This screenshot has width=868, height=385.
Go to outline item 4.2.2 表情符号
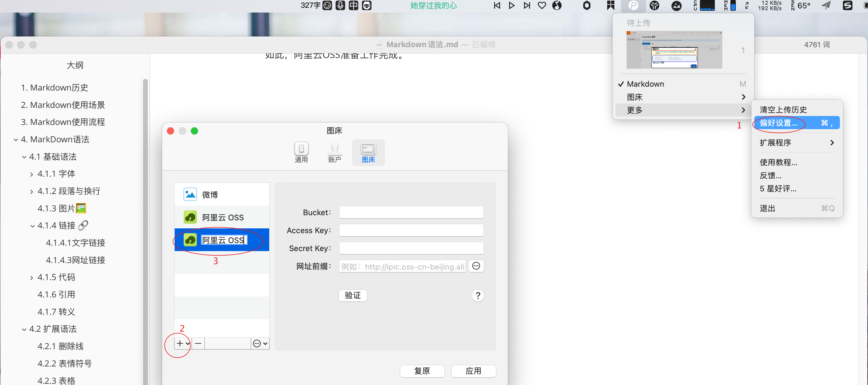click(x=65, y=363)
